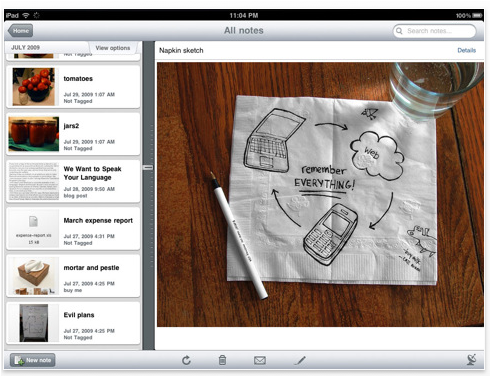Screen dimensions: 491x377
Task: Click the expense-report.xls file icon
Action: click(x=33, y=221)
